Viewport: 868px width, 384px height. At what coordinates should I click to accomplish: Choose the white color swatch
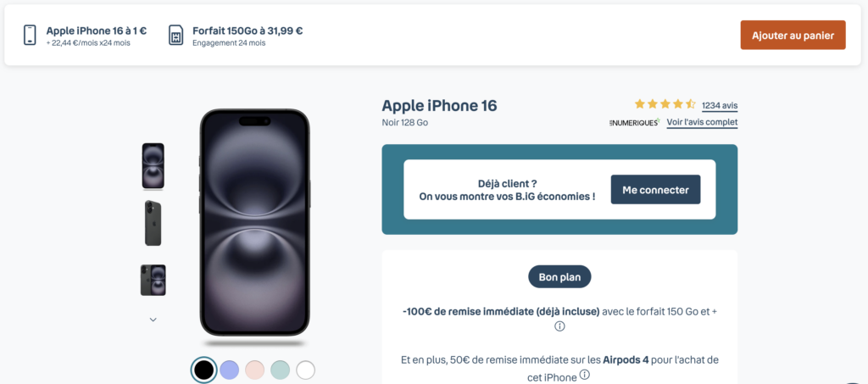305,370
